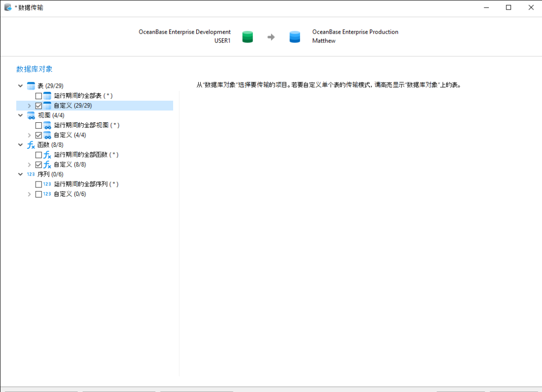Click the Matthew target schema name
Image resolution: width=542 pixels, height=392 pixels.
point(324,41)
